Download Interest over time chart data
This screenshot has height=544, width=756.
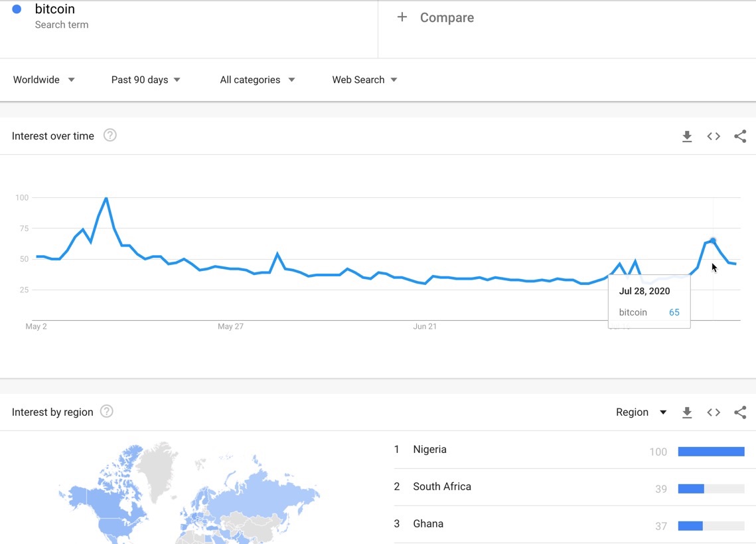pyautogui.click(x=687, y=137)
